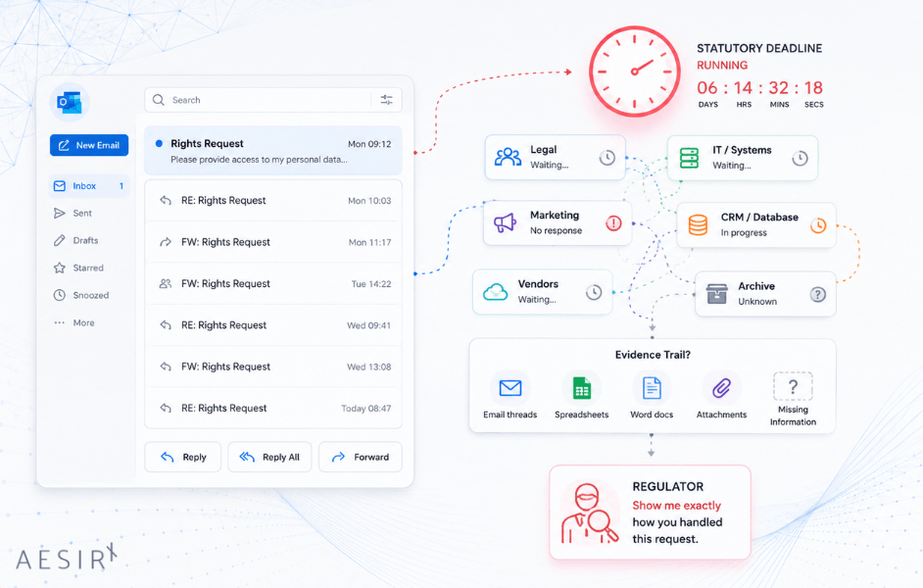The width and height of the screenshot is (923, 588).
Task: Click the CRM / Database stack icon
Action: point(699,224)
